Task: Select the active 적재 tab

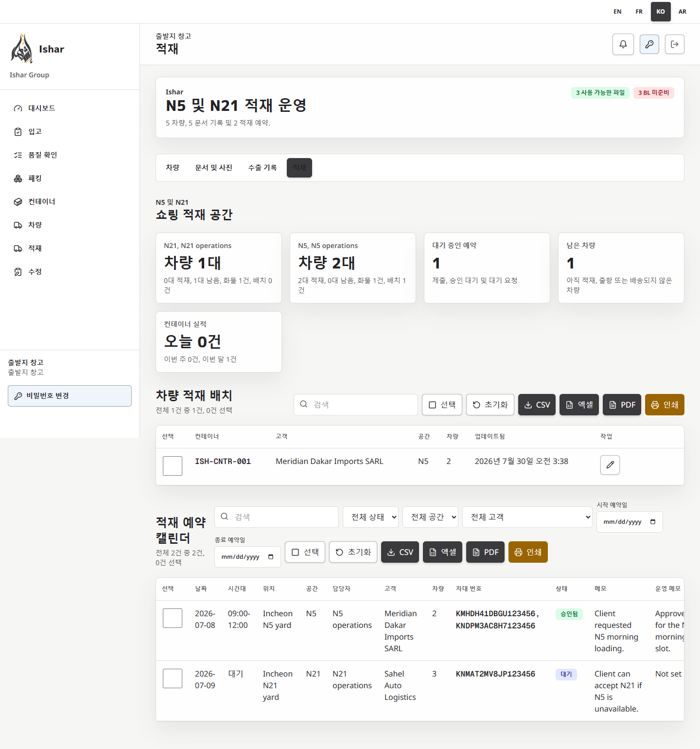Action: click(299, 168)
